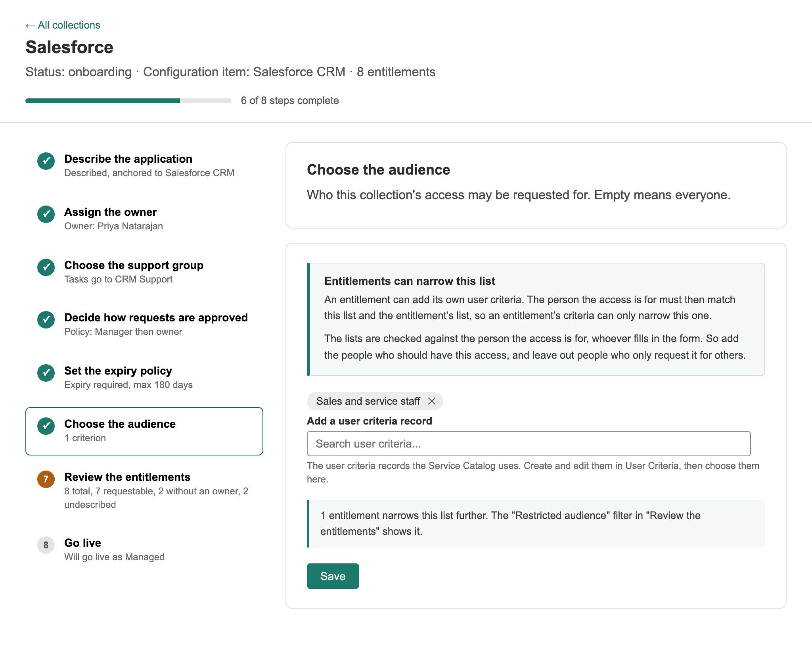Click Policy: Manager then owner subtitle

pyautogui.click(x=123, y=332)
